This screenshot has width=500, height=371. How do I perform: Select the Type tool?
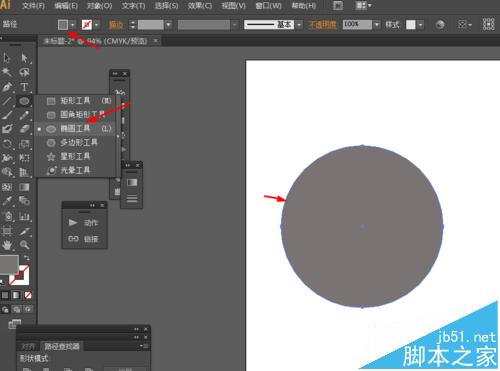tap(24, 87)
